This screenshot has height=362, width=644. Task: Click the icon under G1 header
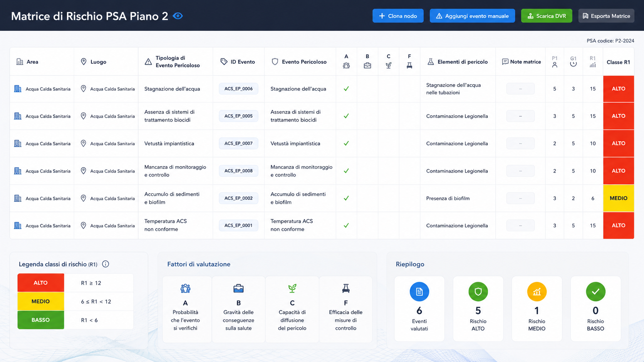pyautogui.click(x=574, y=65)
